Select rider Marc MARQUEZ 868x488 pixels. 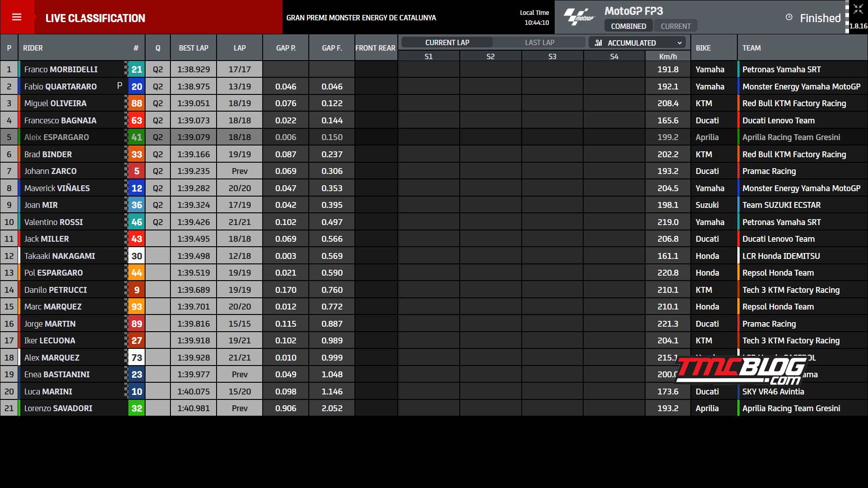tap(53, 307)
